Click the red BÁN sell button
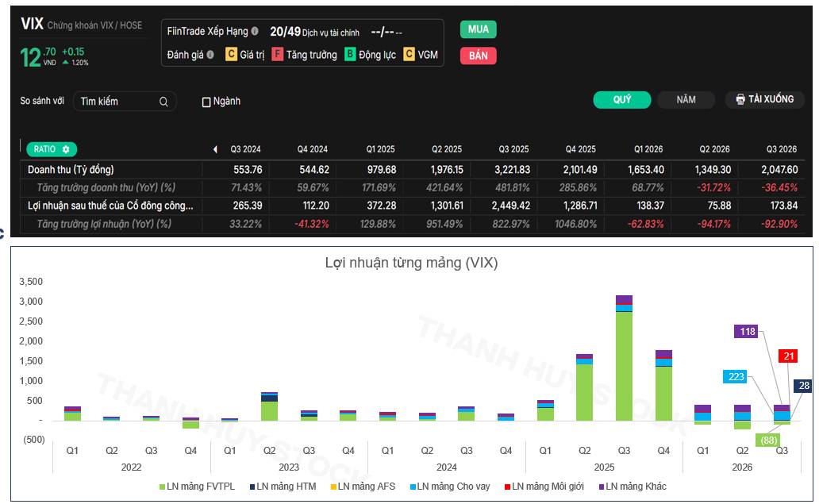 (x=478, y=56)
